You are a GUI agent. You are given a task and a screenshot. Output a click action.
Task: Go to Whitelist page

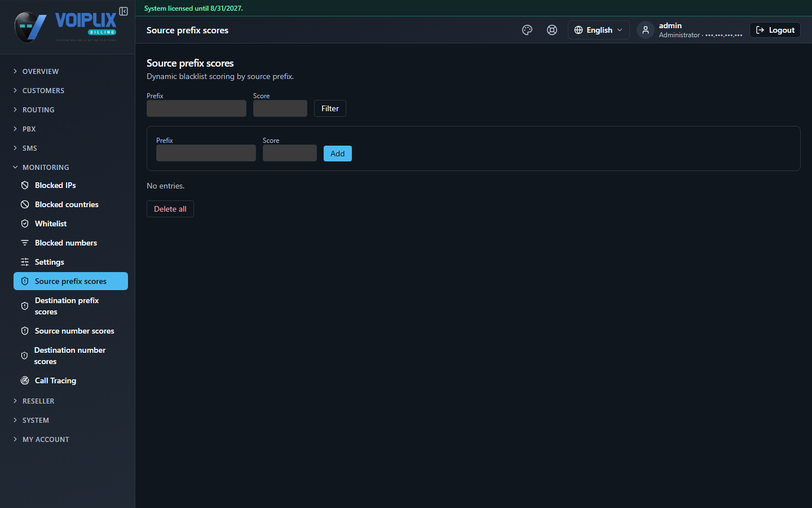(70, 224)
